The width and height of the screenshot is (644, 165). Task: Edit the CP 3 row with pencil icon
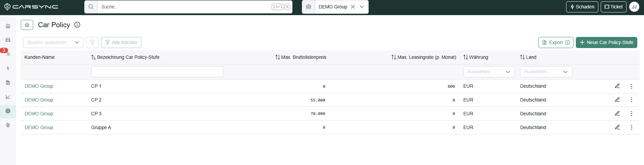(617, 114)
